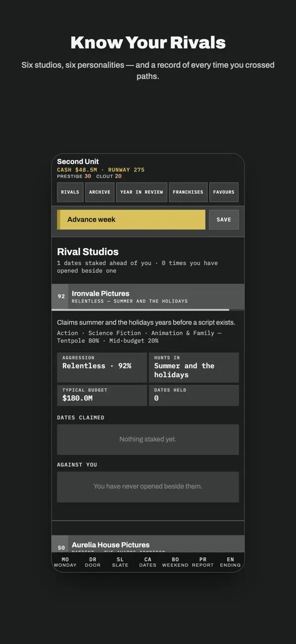Switch to the Ending tab
296x644 pixels.
pos(230,562)
